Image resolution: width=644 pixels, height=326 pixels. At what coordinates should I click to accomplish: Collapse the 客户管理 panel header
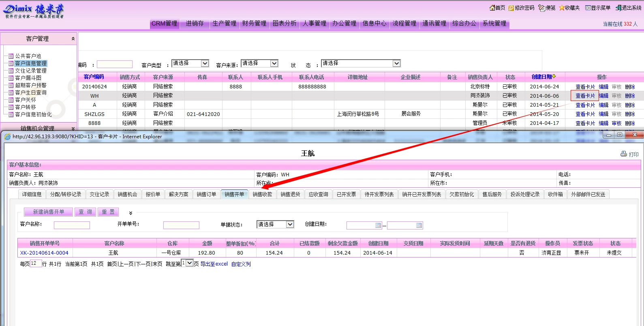tap(39, 39)
